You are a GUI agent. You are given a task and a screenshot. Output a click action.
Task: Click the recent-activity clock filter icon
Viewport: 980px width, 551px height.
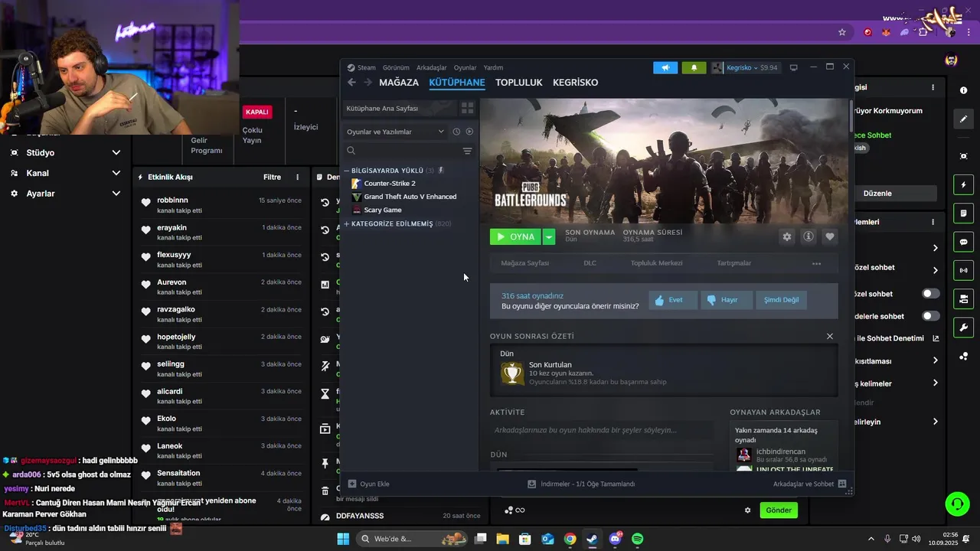tap(456, 132)
